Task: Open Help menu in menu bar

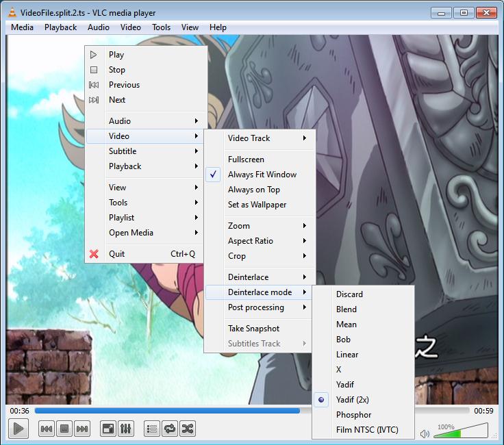Action: [x=218, y=27]
